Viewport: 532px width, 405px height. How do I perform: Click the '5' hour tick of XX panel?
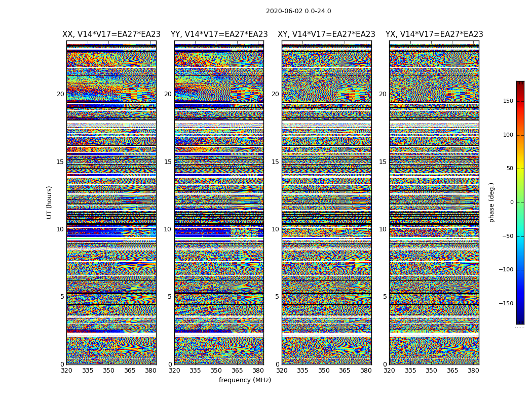click(62, 297)
